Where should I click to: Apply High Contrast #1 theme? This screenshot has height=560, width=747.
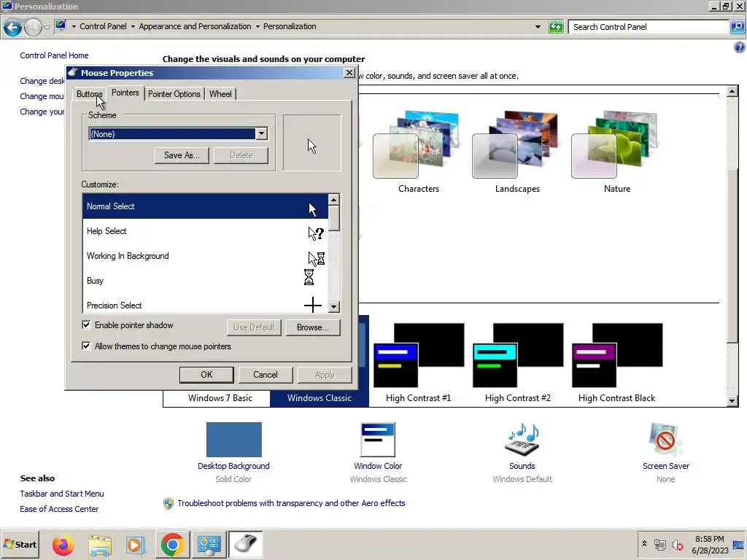[x=418, y=355]
